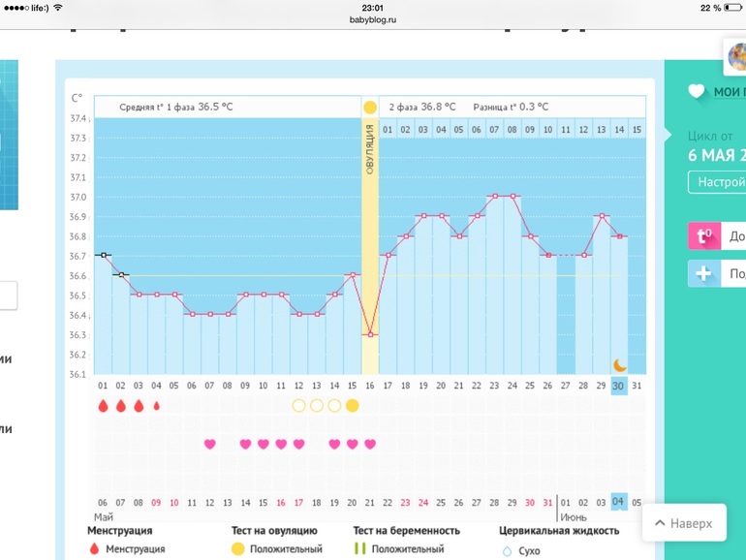The image size is (746, 560).
Task: Click the 36.3 temperature point on ovulation day
Action: [369, 334]
